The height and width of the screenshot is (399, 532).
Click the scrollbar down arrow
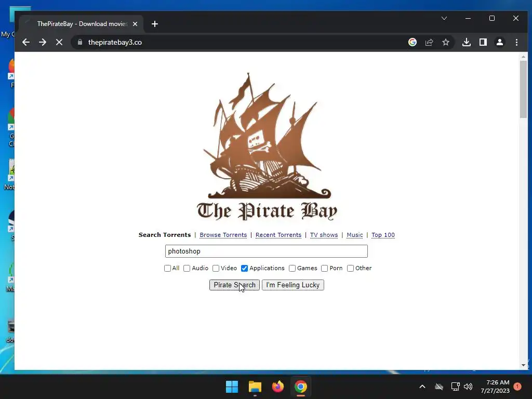[x=523, y=365]
